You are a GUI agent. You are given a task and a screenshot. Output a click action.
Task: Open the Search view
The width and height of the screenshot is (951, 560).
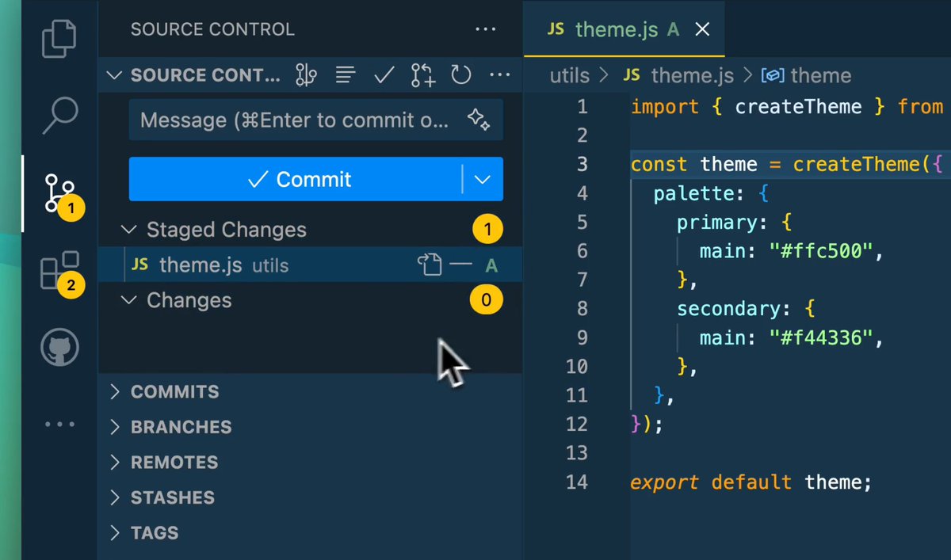[x=61, y=116]
